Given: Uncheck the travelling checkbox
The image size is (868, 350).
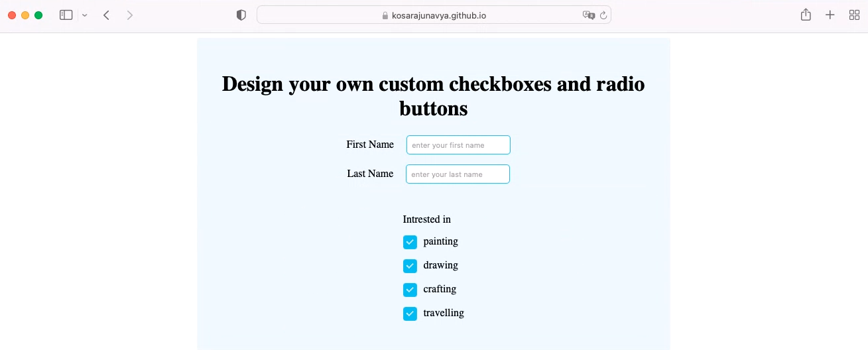Looking at the screenshot, I should [410, 314].
